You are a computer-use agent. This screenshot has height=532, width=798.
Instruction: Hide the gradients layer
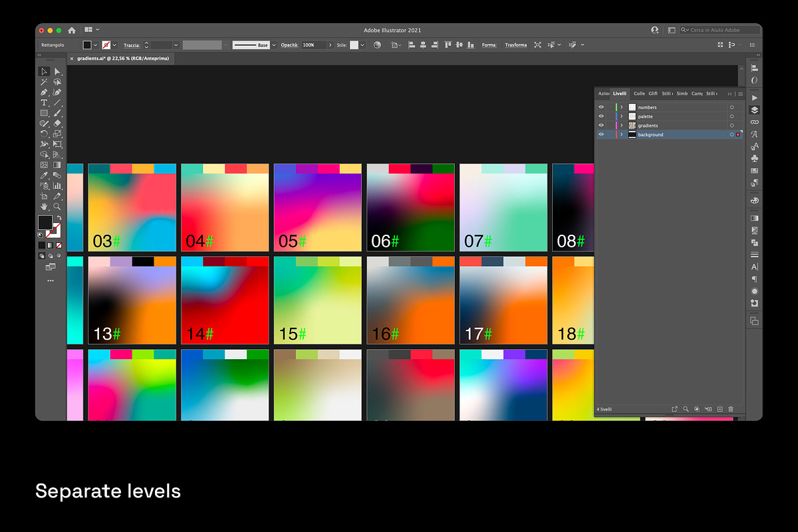click(x=601, y=125)
